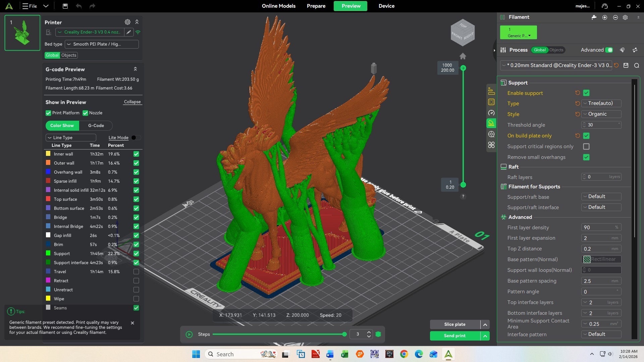Screen dimensions: 644x362
Task: Click the Threshold angle input field
Action: click(x=601, y=125)
